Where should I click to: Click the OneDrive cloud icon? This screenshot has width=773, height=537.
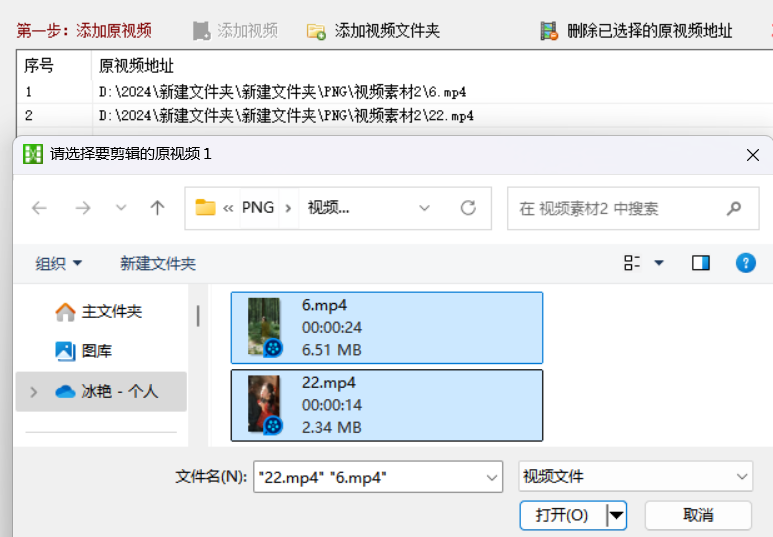(65, 392)
